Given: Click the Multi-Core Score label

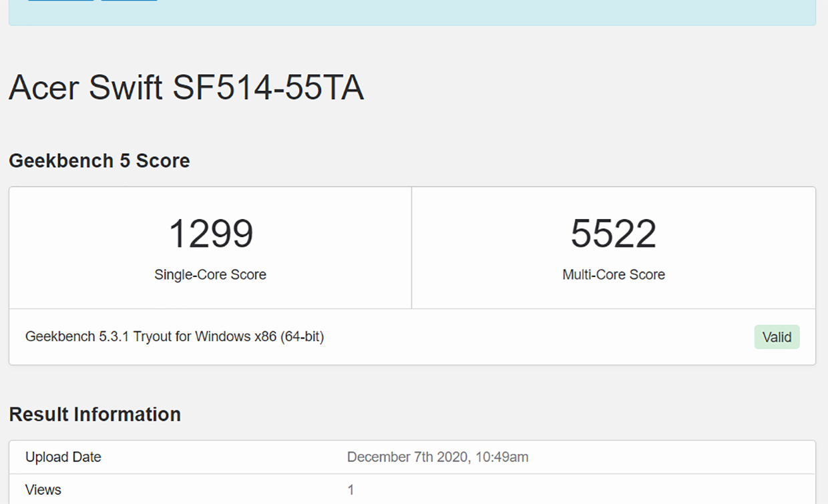Looking at the screenshot, I should click(614, 274).
